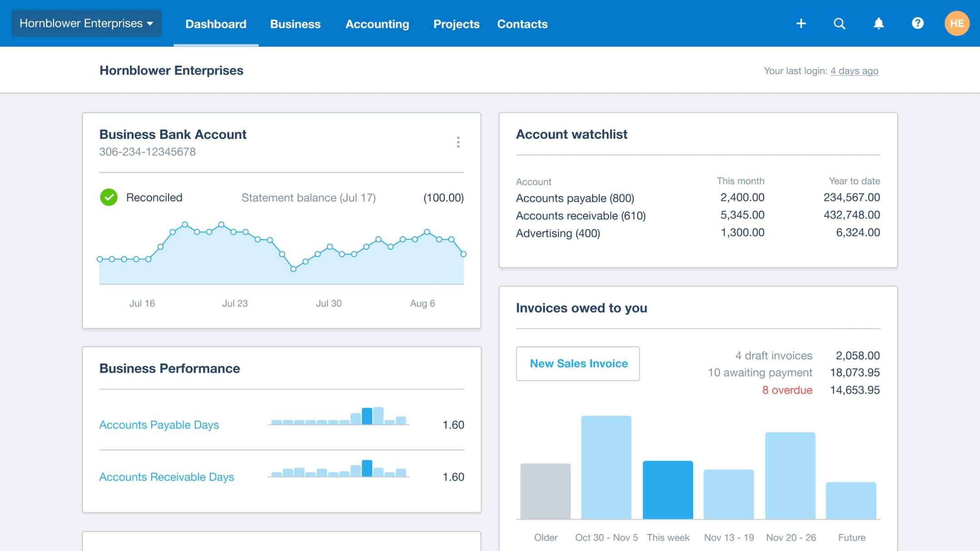Open the Accounting navigation menu
This screenshot has height=551, width=980.
377,24
